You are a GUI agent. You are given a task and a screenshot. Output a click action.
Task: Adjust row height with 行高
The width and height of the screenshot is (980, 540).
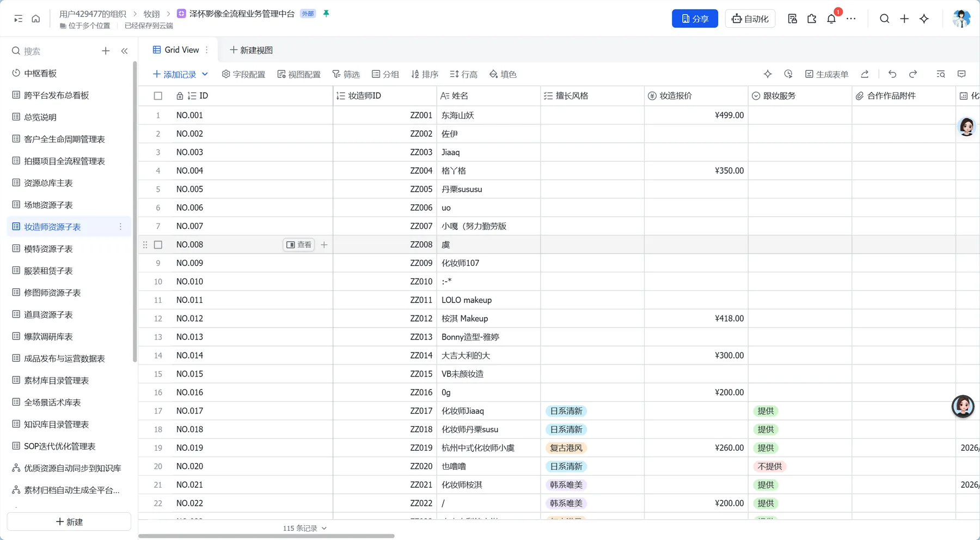464,74
